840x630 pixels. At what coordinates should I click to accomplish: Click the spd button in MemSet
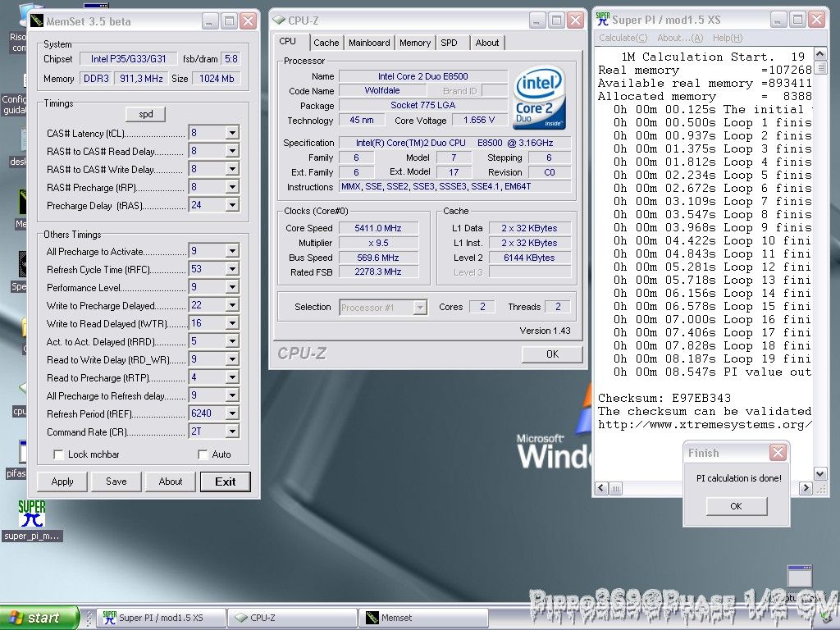click(x=145, y=114)
